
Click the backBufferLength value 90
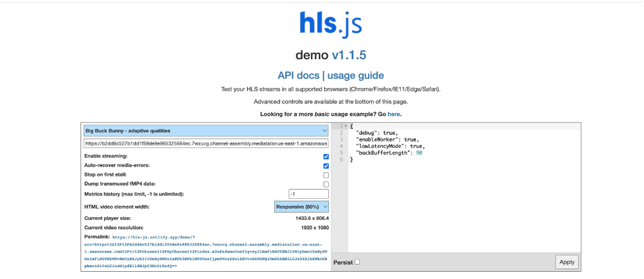(x=419, y=153)
